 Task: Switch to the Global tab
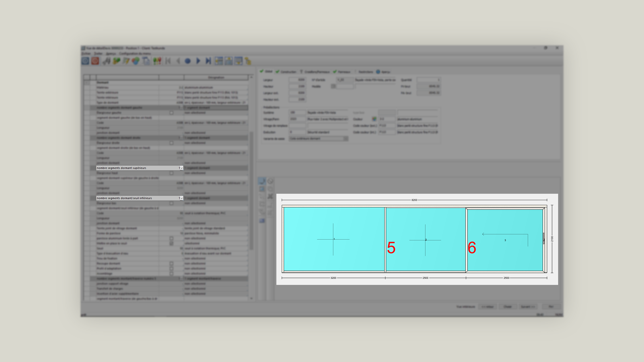pos(267,71)
